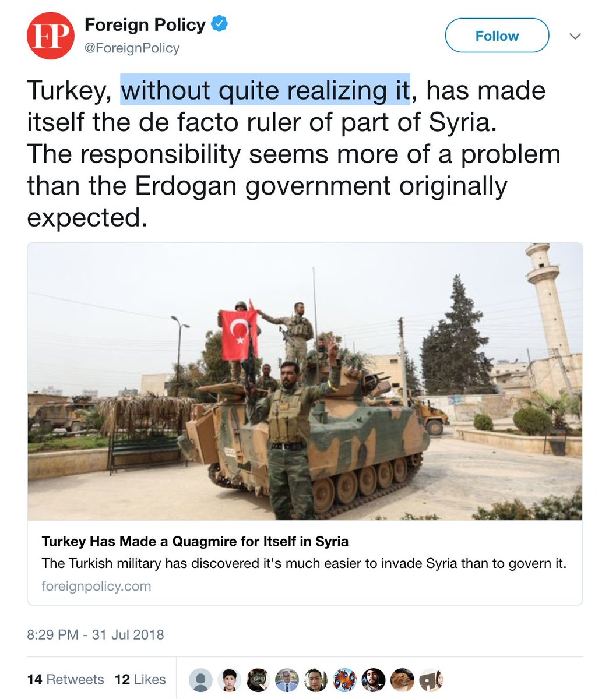Open the @ForeignPolicy handle link
The image size is (616, 699).
pos(132,48)
